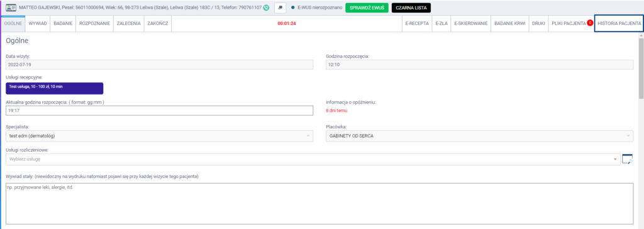Open the PLIKI PACJENTA tab
The image size is (644, 229).
pyautogui.click(x=571, y=24)
